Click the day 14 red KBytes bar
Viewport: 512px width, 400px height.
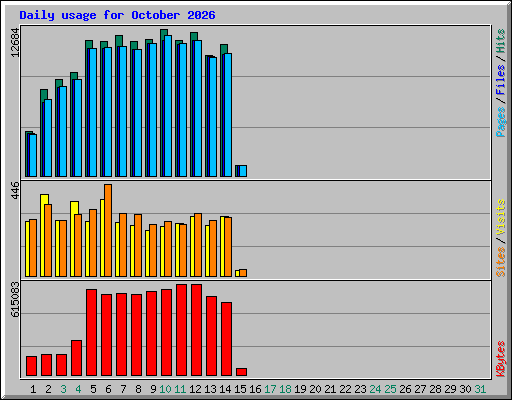point(226,339)
